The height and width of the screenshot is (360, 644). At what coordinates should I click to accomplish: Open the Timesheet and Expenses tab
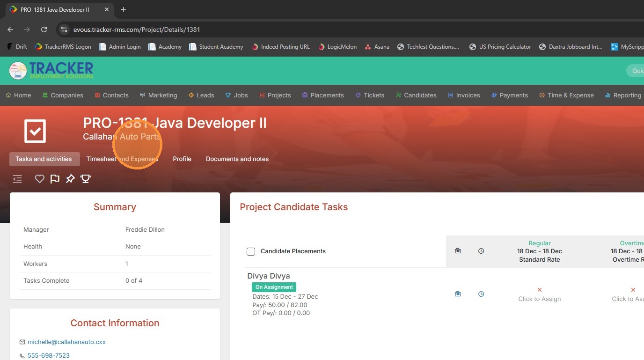tap(122, 159)
